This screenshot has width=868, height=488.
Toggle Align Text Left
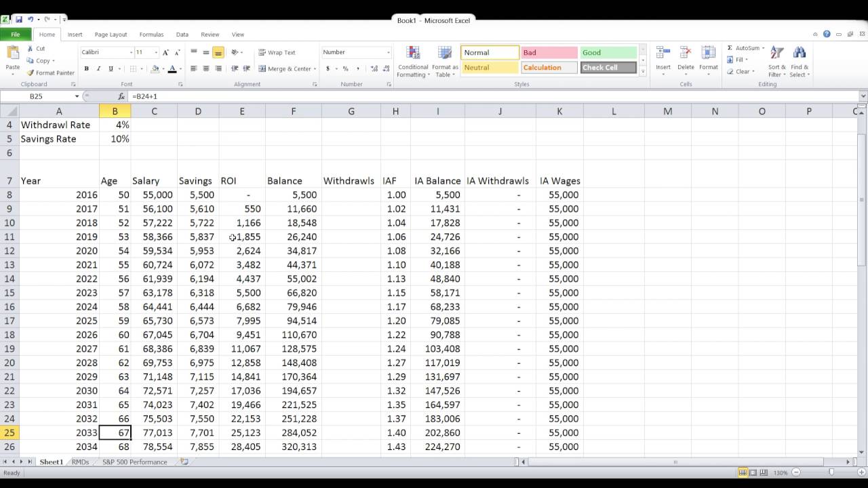[x=194, y=68]
